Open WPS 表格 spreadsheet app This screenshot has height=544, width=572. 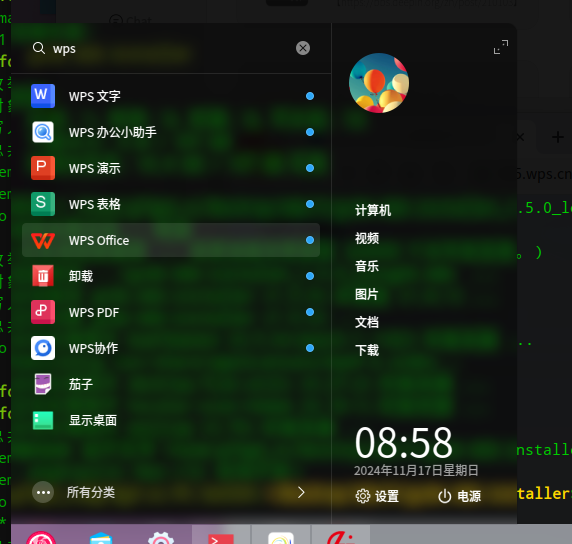click(x=171, y=204)
